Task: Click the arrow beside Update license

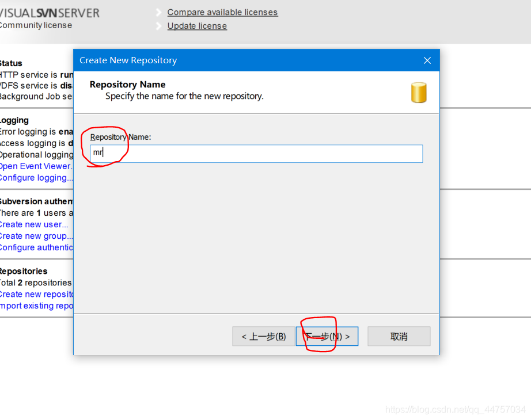Action: point(158,26)
